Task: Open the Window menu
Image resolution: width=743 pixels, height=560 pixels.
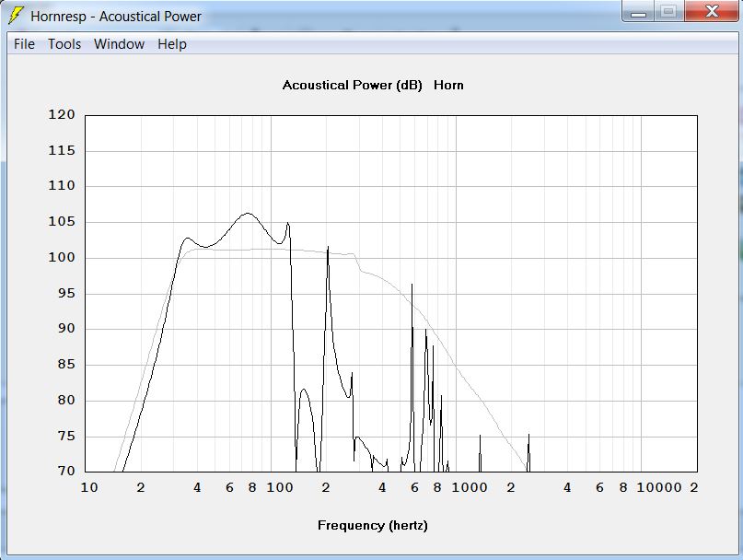Action: [119, 44]
